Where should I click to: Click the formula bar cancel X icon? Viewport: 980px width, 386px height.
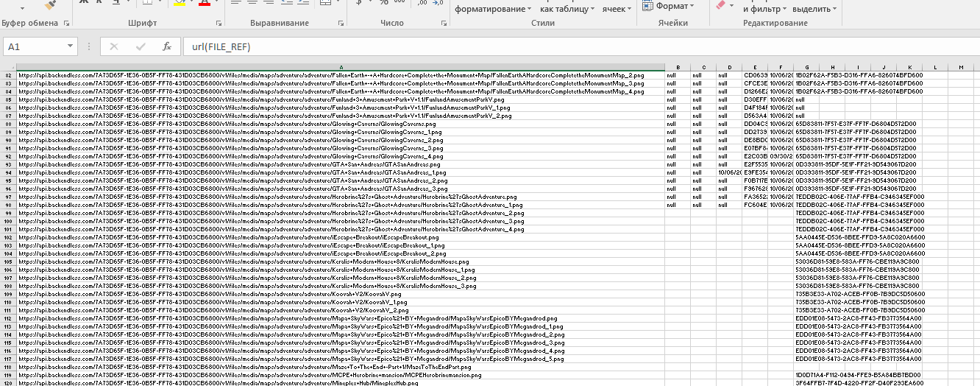point(114,46)
